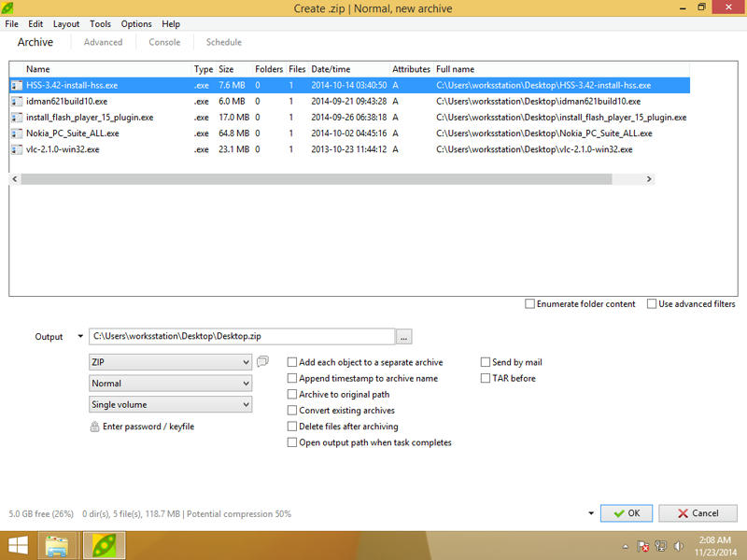Open the Help menu

(x=171, y=24)
